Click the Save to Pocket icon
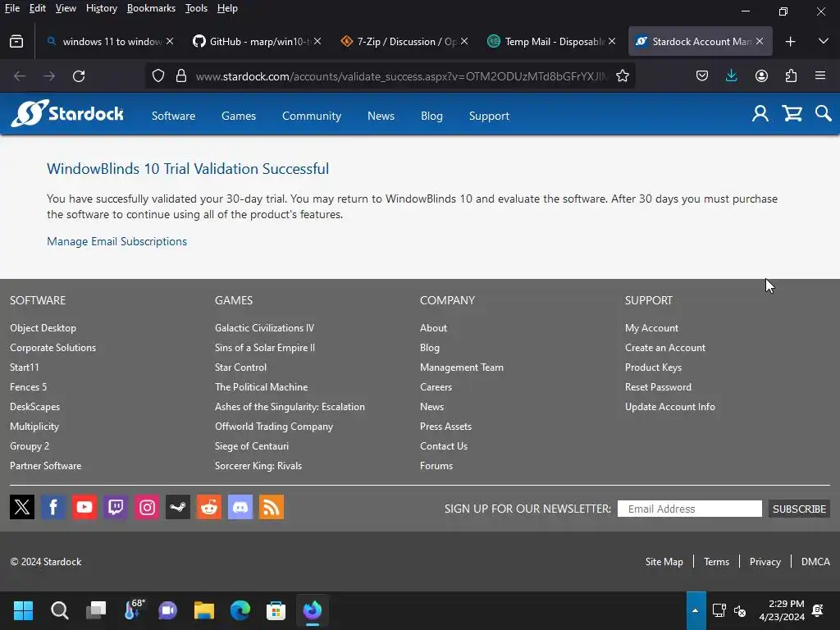This screenshot has height=630, width=840. pyautogui.click(x=702, y=76)
